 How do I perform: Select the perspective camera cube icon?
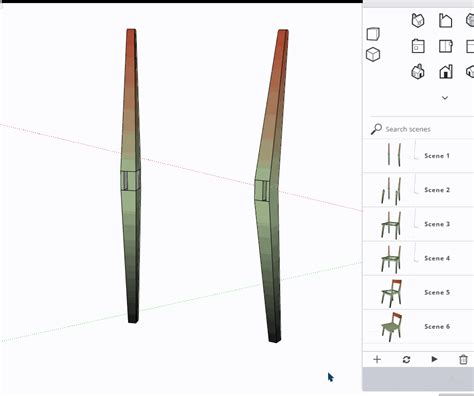(373, 34)
